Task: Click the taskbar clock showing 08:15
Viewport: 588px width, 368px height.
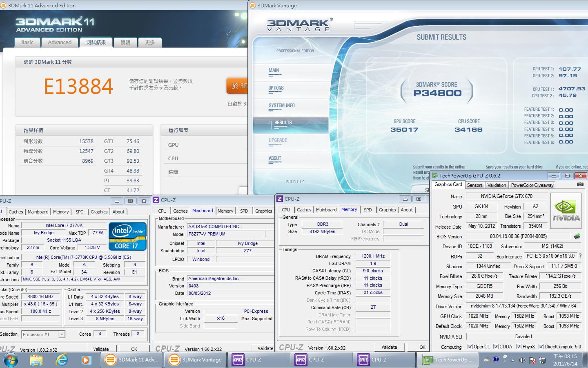Action: [565, 360]
